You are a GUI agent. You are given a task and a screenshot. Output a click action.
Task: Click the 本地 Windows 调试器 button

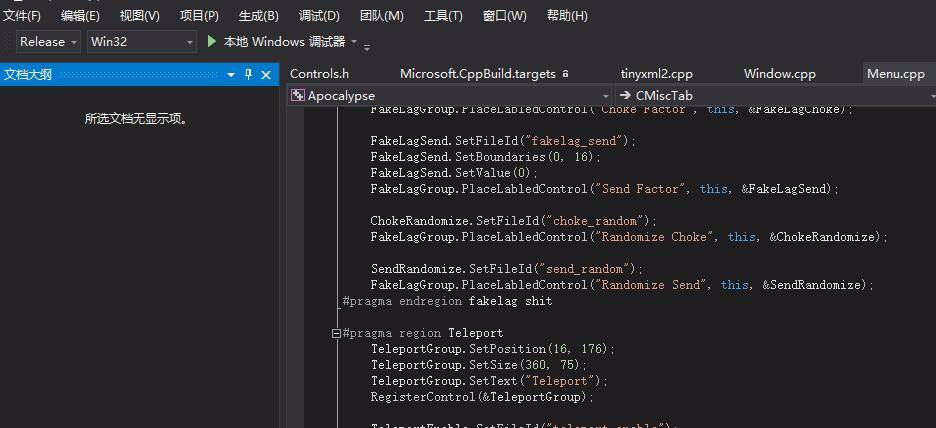pos(284,42)
